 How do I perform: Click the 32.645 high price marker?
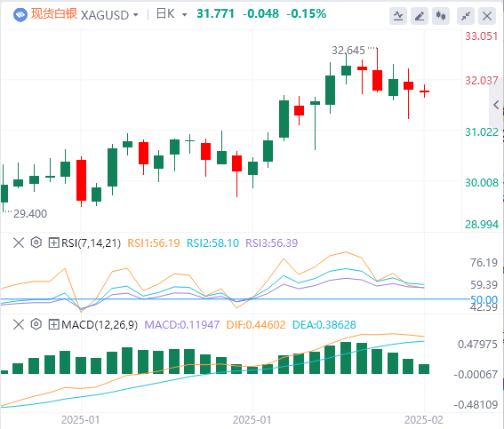[x=348, y=51]
